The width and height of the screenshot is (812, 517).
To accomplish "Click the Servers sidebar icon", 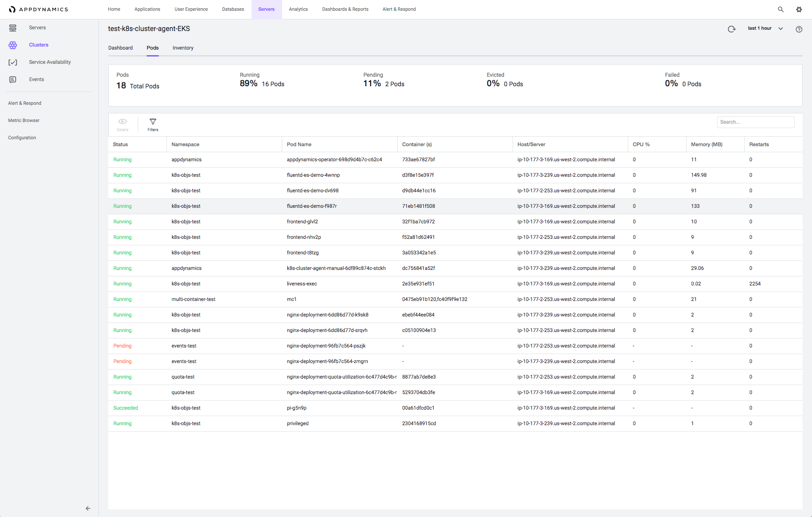I will click(13, 28).
